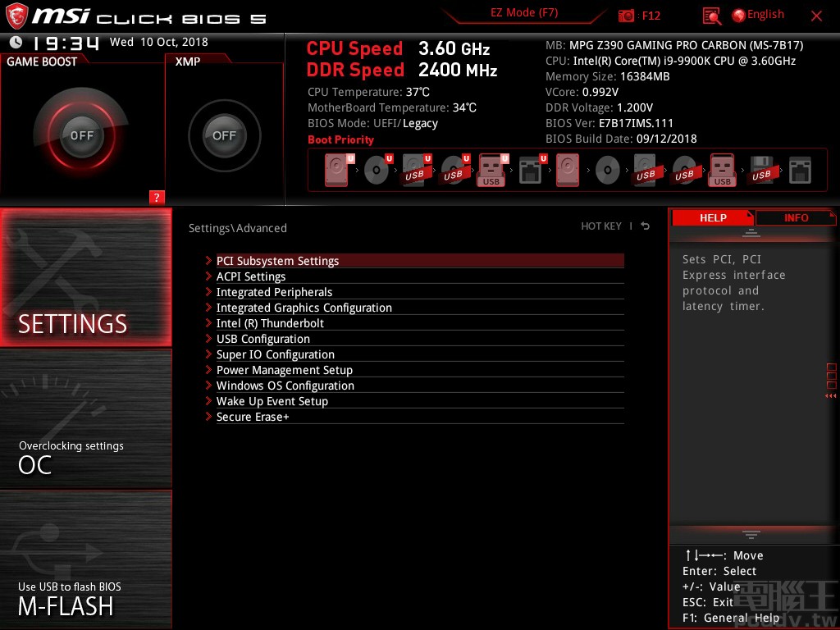The height and width of the screenshot is (630, 840).
Task: Switch to EZ Mode (F7)
Action: pyautogui.click(x=524, y=13)
